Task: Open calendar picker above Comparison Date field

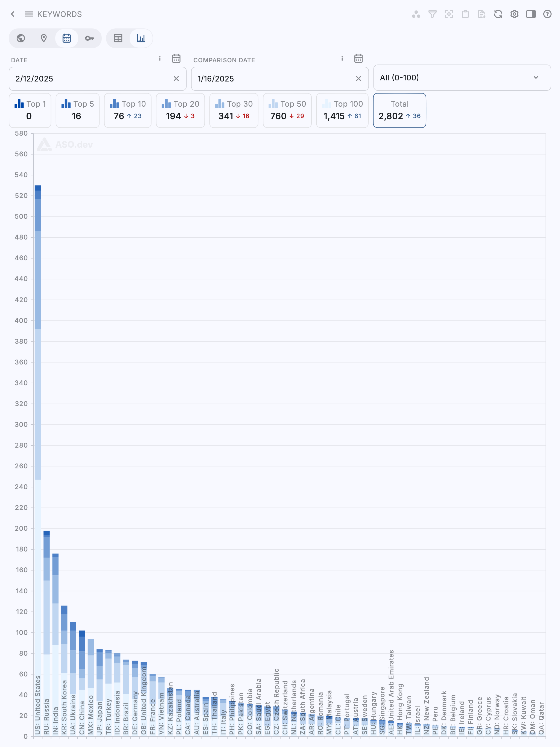Action: point(358,59)
